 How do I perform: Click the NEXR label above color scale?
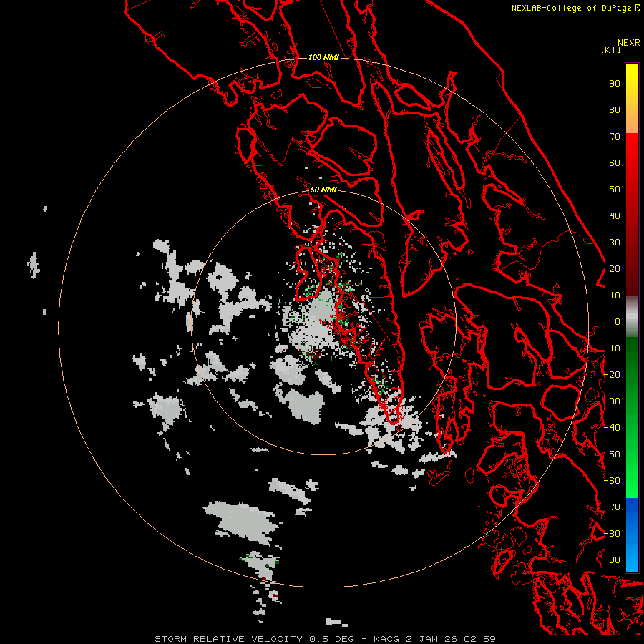click(629, 43)
